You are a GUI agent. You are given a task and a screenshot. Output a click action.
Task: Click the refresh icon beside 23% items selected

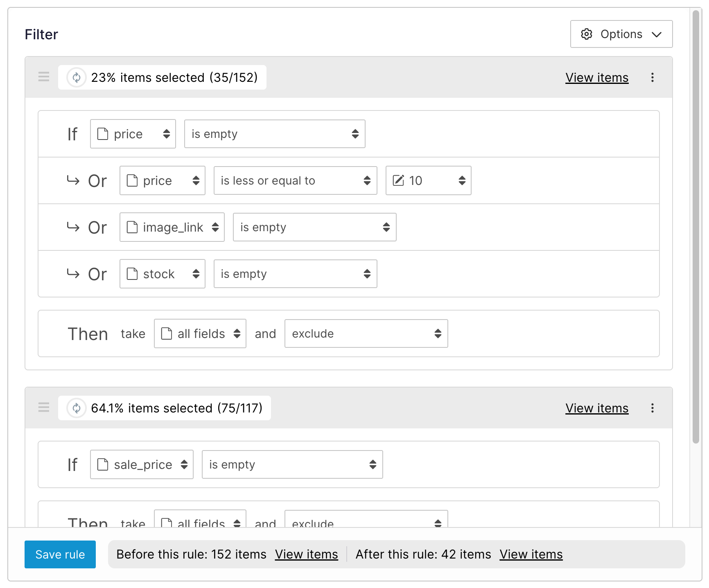[77, 77]
